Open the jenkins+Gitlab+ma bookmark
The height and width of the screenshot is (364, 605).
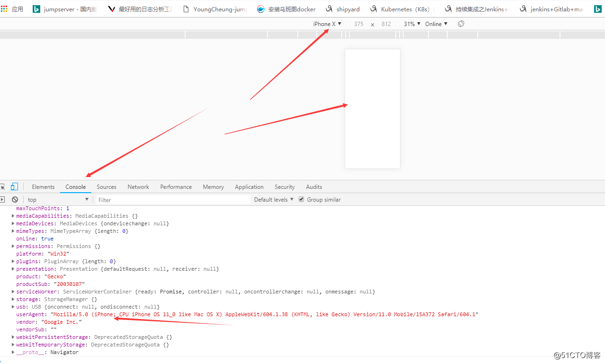coord(552,9)
